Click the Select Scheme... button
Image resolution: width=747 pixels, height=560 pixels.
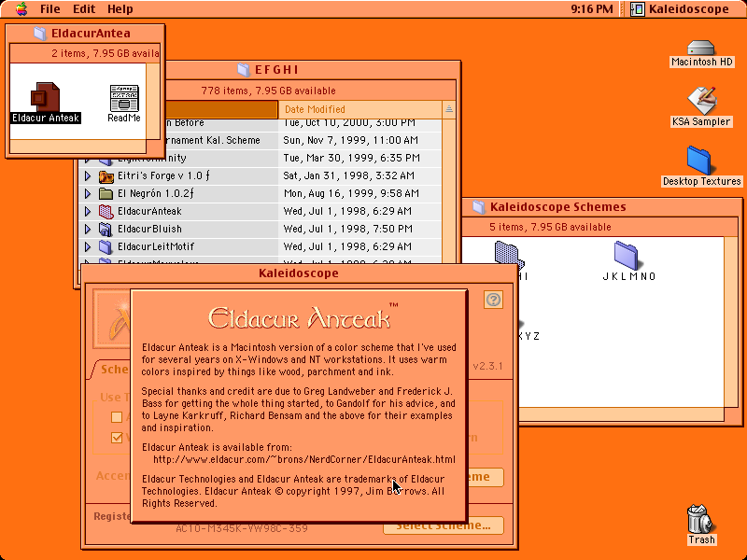(443, 525)
